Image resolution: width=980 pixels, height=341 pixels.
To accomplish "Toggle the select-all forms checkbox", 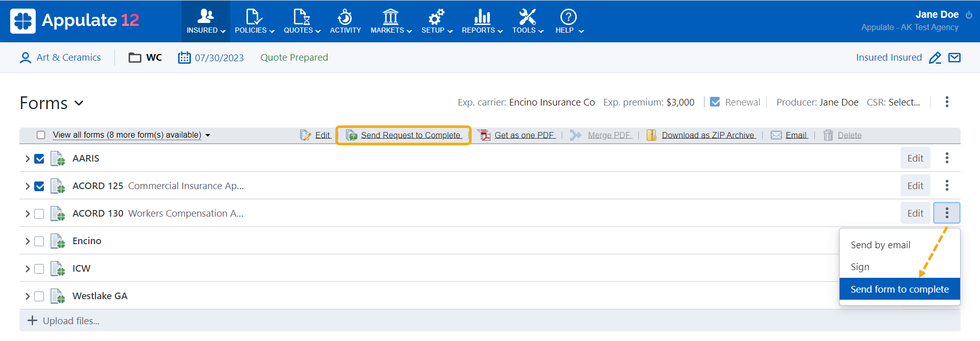I will [x=41, y=135].
